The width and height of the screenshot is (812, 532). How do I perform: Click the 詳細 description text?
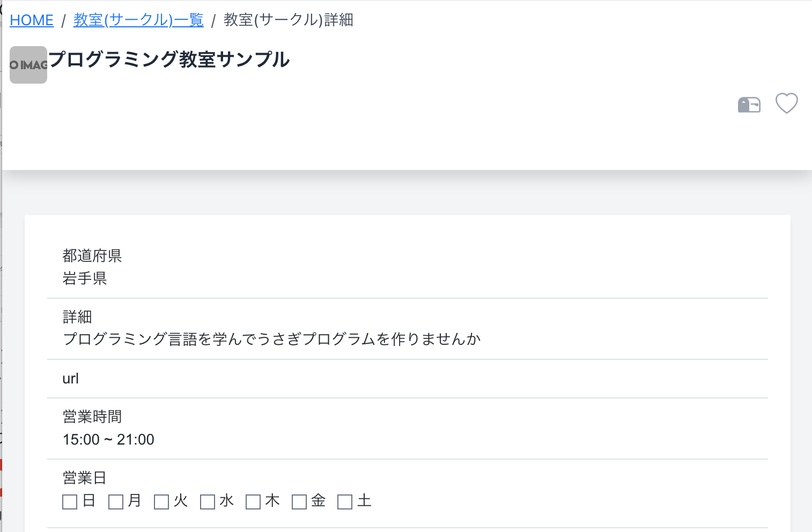(272, 339)
